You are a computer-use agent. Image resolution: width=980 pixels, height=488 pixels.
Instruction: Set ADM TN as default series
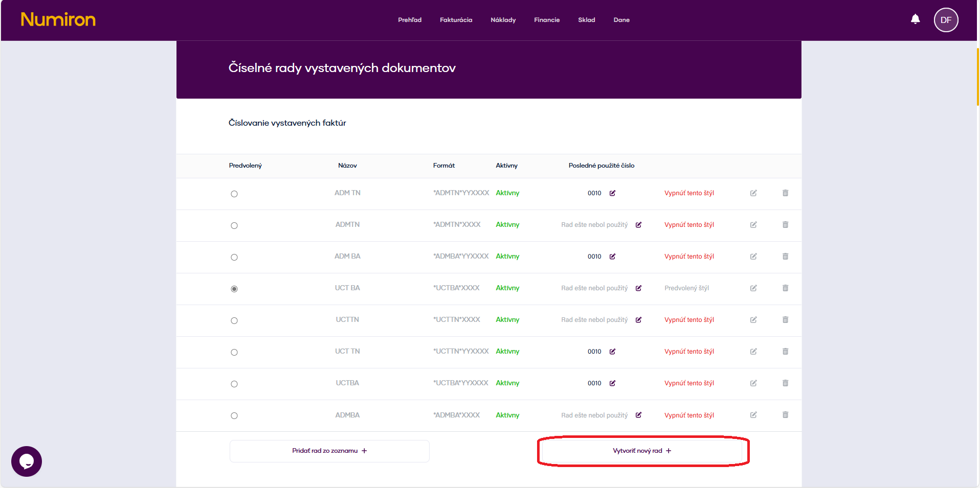pos(234,194)
